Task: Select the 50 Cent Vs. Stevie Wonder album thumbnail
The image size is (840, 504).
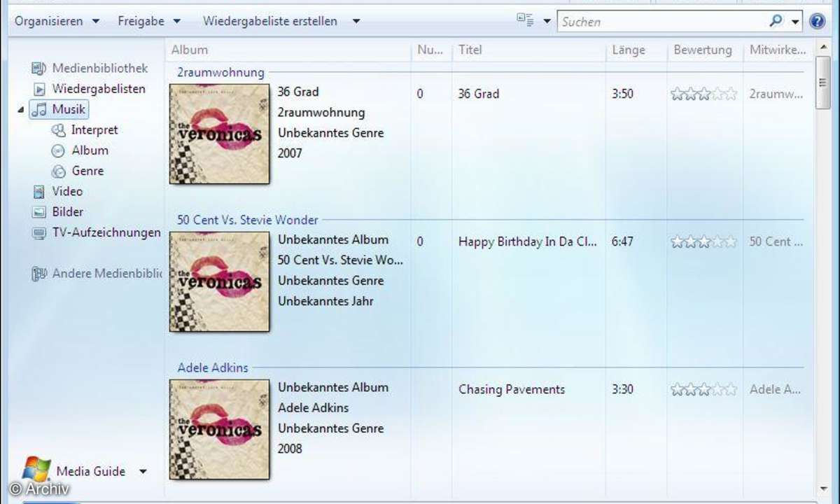Action: [x=220, y=282]
